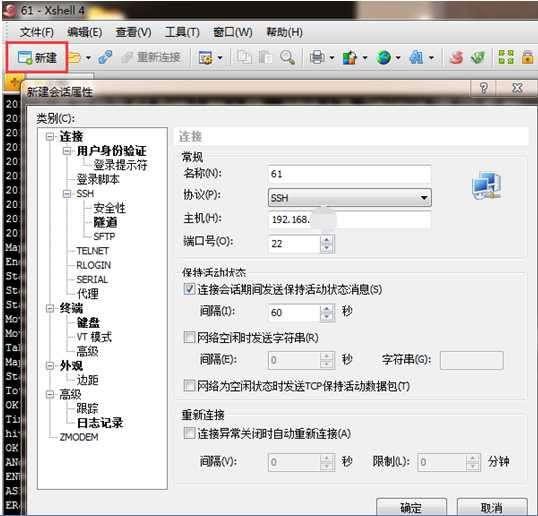This screenshot has width=538, height=516.
Task: Click the 新建 new session toolbar button
Action: [x=37, y=57]
